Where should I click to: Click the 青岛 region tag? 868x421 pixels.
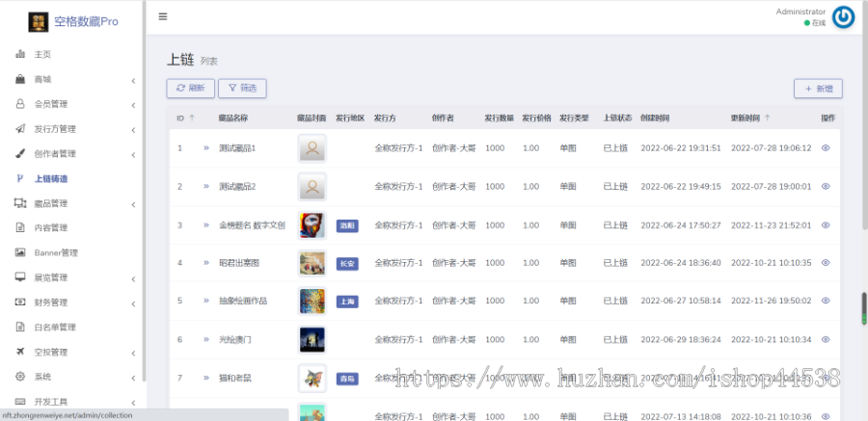(347, 379)
